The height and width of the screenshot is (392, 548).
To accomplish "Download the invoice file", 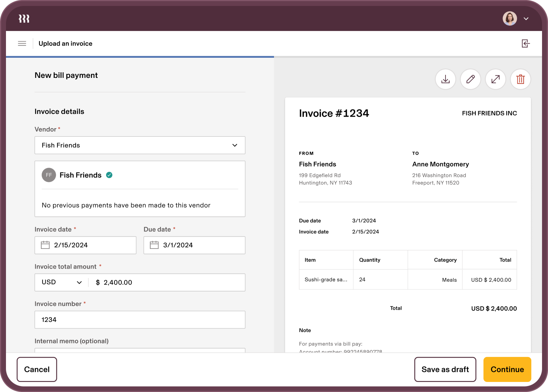I will [445, 79].
